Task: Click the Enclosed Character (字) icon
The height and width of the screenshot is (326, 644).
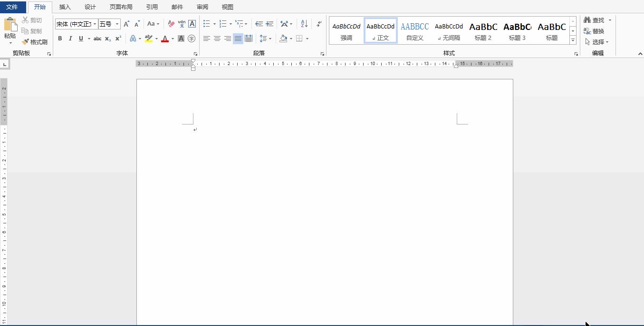Action: tap(192, 38)
